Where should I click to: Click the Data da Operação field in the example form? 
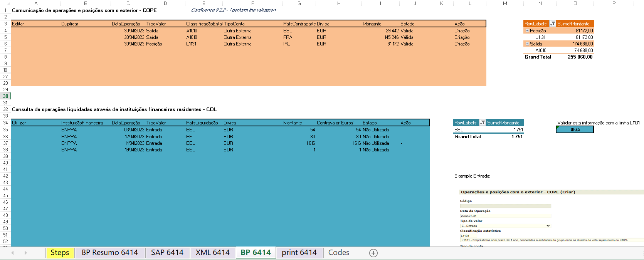[x=505, y=216]
